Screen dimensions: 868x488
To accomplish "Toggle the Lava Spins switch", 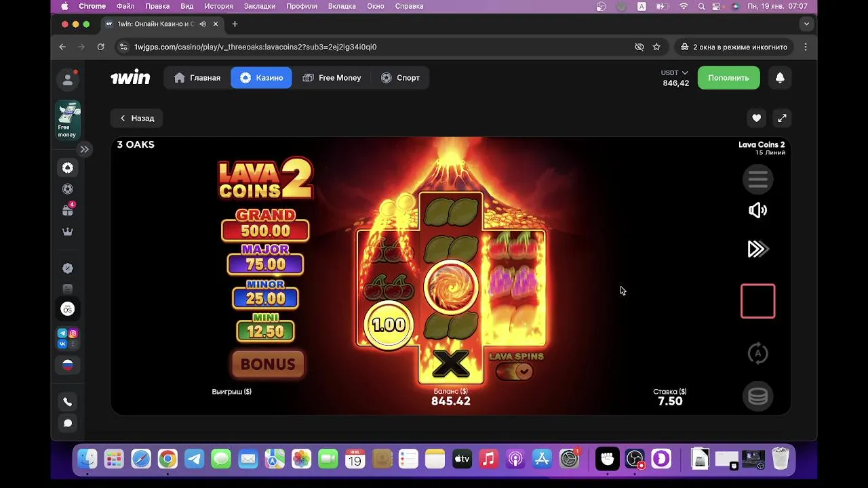I will (515, 371).
